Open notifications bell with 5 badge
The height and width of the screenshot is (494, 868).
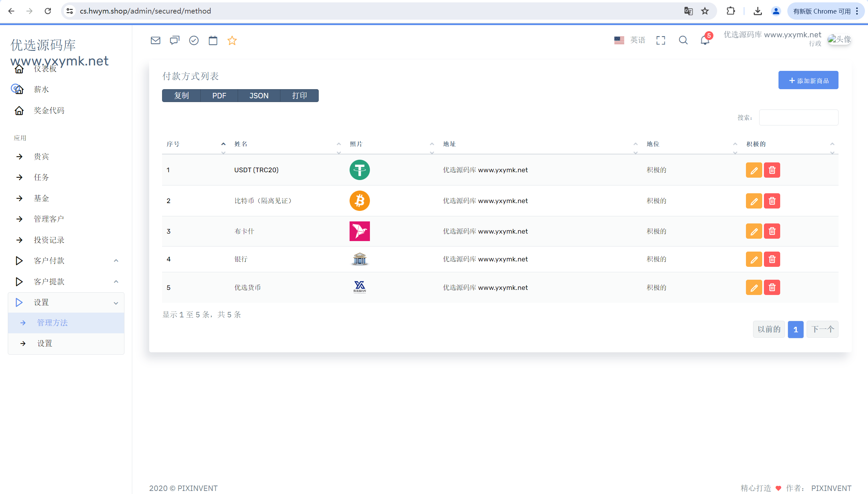[705, 40]
